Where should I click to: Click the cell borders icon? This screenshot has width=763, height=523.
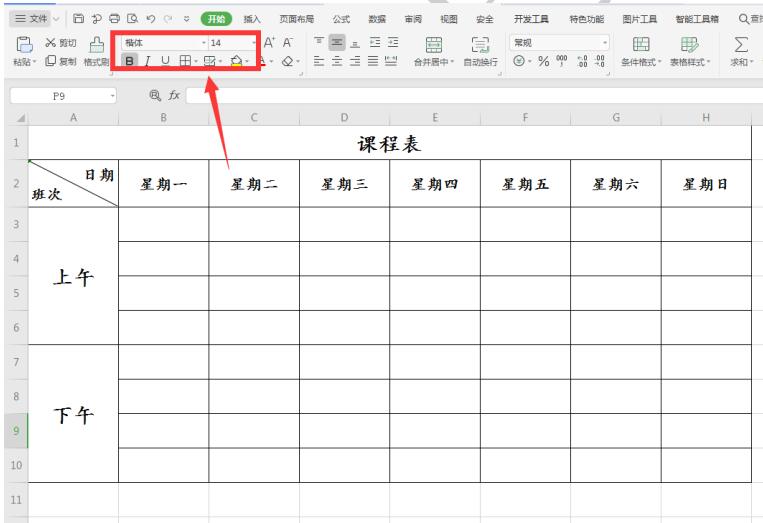[x=185, y=61]
